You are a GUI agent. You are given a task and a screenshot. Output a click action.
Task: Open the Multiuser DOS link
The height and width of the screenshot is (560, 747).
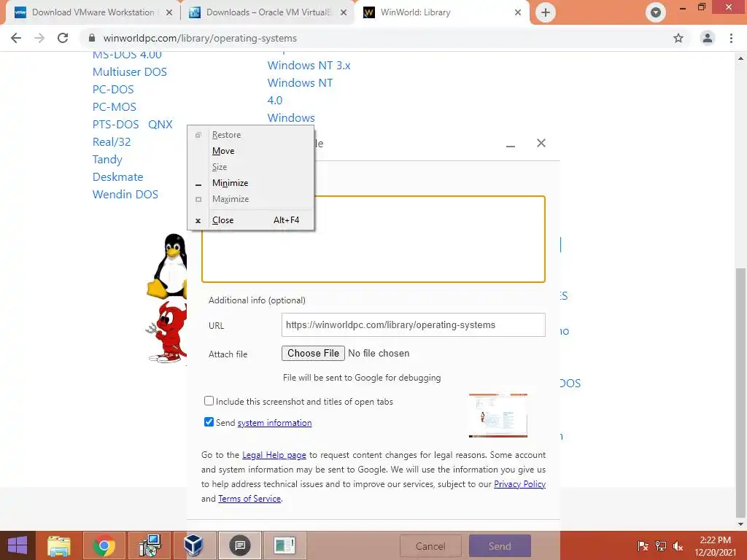pos(130,72)
